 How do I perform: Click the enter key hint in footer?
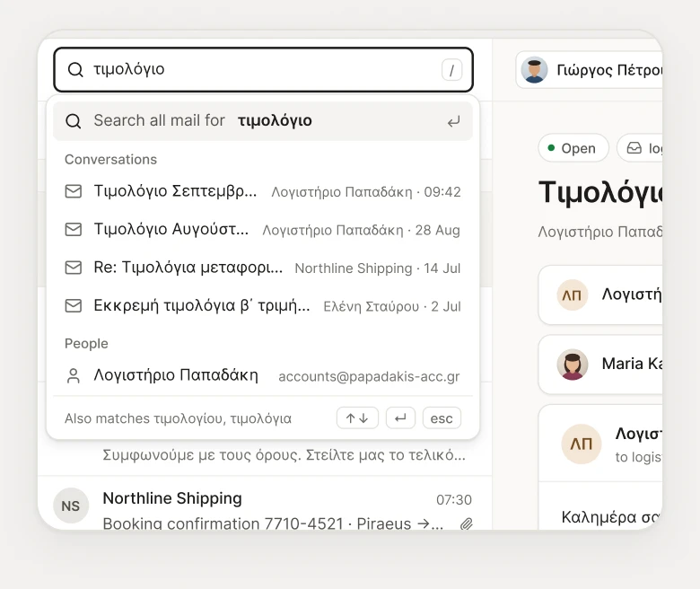coord(400,418)
